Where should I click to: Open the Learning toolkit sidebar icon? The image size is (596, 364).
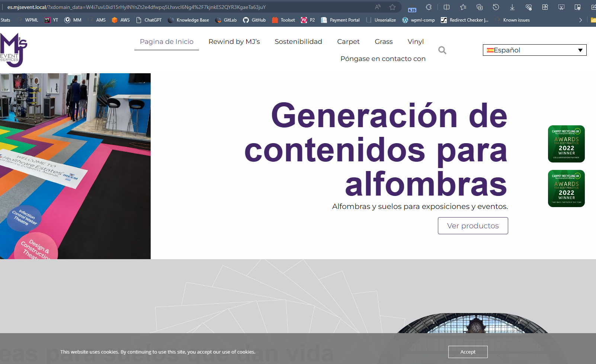point(578,7)
